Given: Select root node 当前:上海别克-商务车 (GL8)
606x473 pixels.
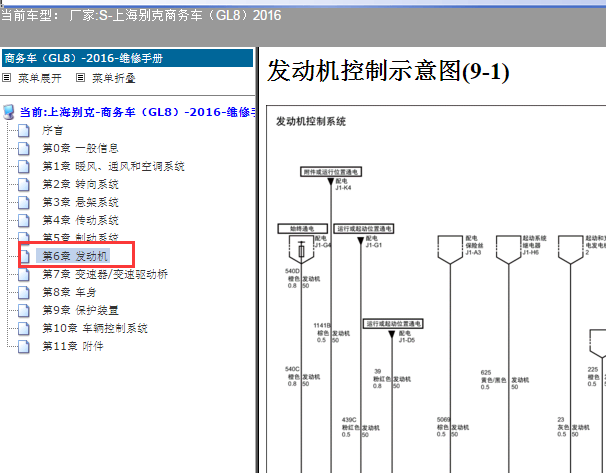Looking at the screenshot, I should (x=137, y=112).
